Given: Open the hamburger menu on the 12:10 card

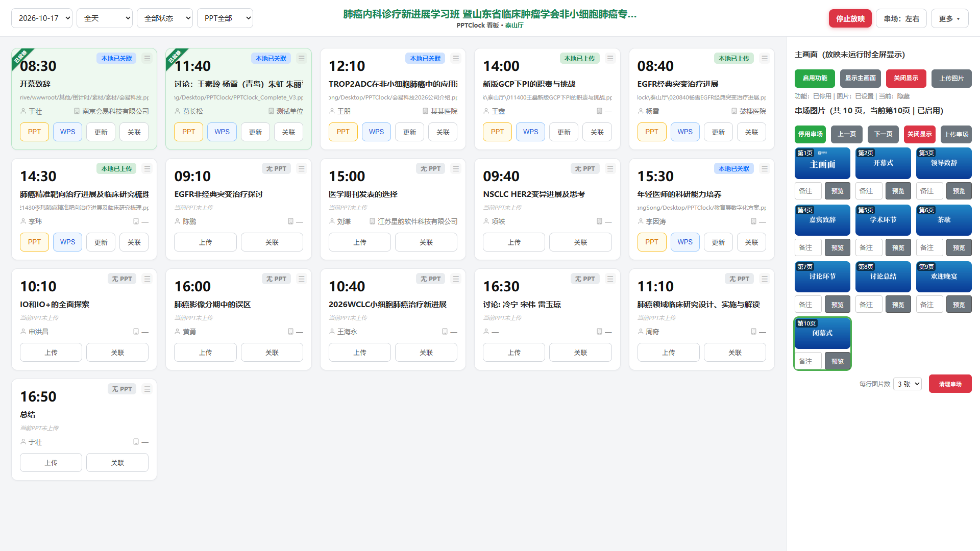Looking at the screenshot, I should click(x=456, y=59).
